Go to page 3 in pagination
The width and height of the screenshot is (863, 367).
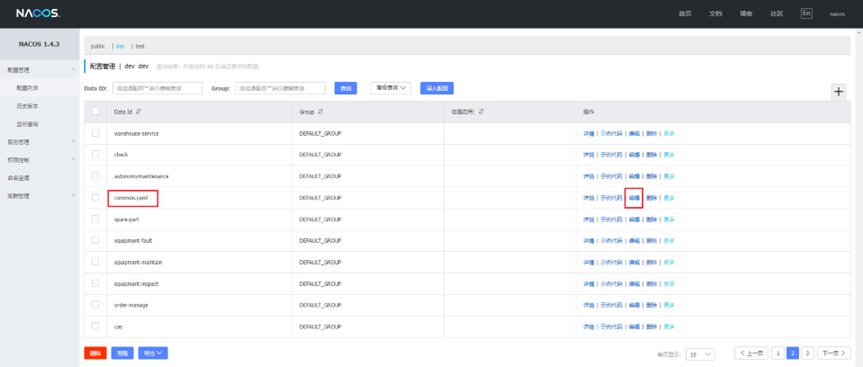coord(807,353)
